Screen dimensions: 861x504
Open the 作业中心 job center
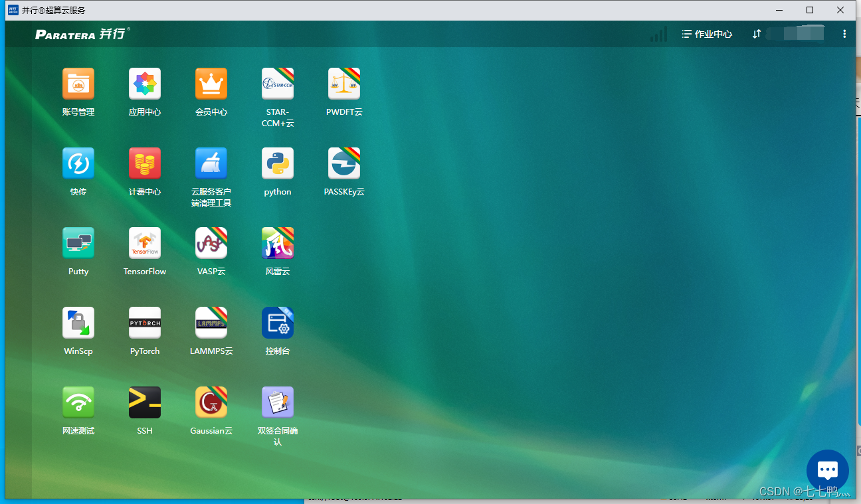coord(707,34)
